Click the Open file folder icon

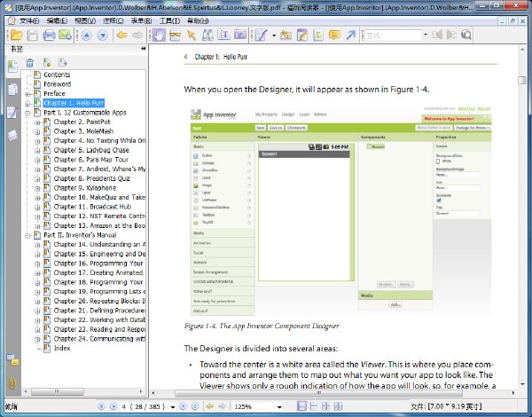tap(16, 35)
